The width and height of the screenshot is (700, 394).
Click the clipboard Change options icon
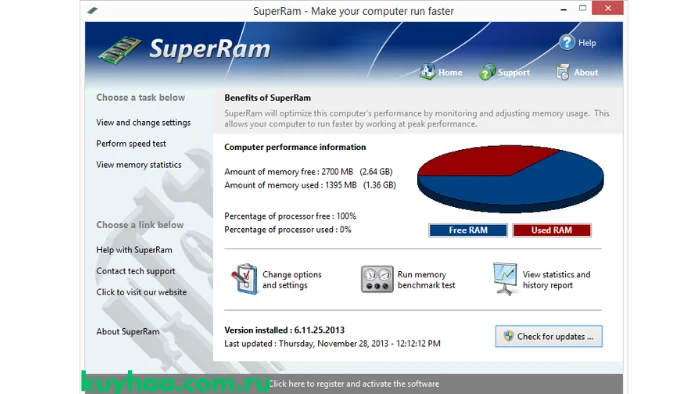245,279
